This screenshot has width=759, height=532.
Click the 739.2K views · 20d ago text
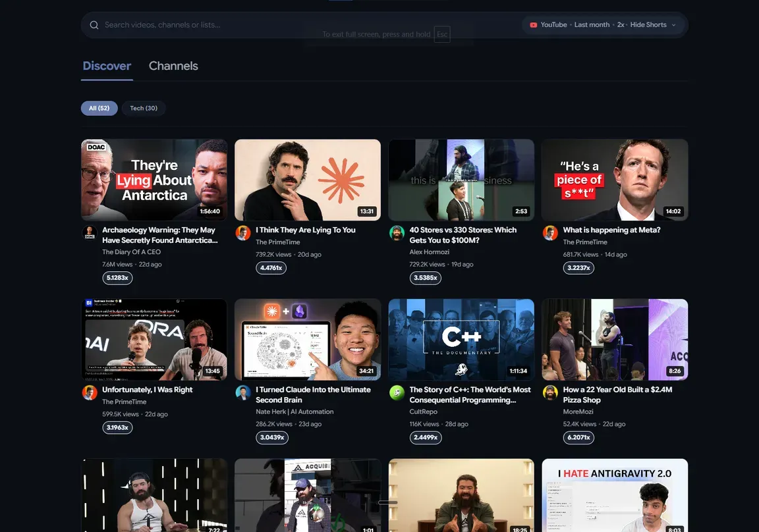point(288,254)
